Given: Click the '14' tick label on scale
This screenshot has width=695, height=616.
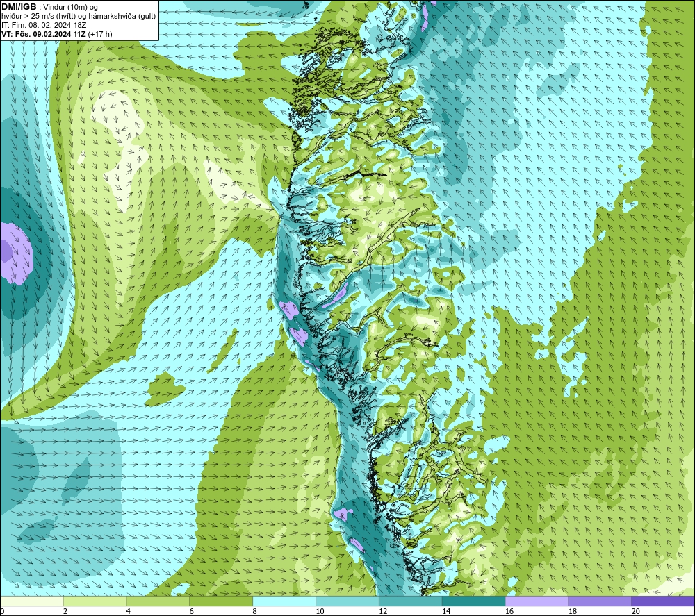Looking at the screenshot, I should (446, 611).
